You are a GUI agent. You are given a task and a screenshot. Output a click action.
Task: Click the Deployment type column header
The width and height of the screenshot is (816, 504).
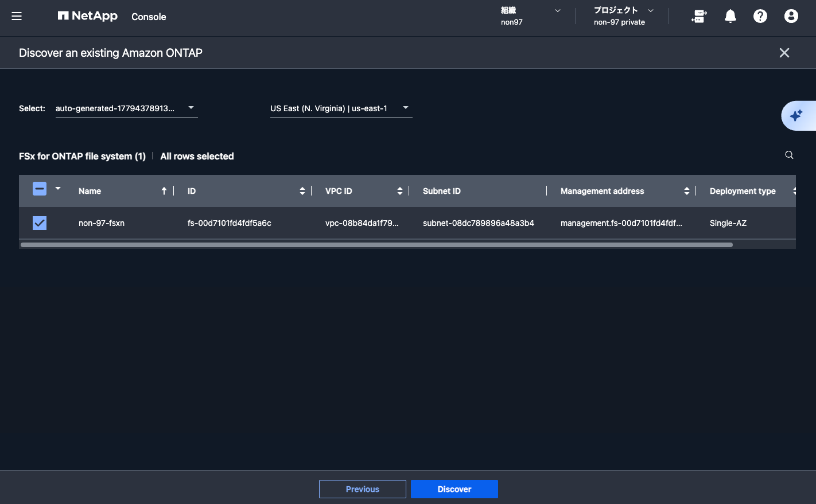(x=743, y=191)
